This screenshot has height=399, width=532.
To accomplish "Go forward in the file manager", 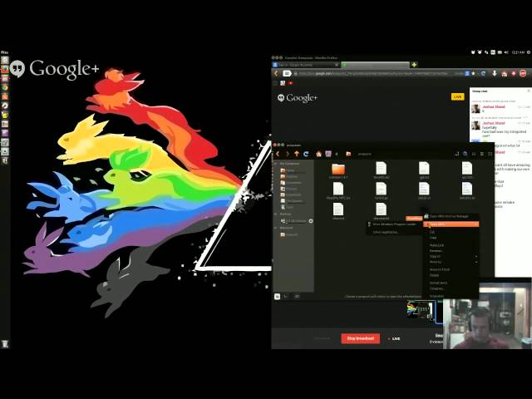I will 288,154.
